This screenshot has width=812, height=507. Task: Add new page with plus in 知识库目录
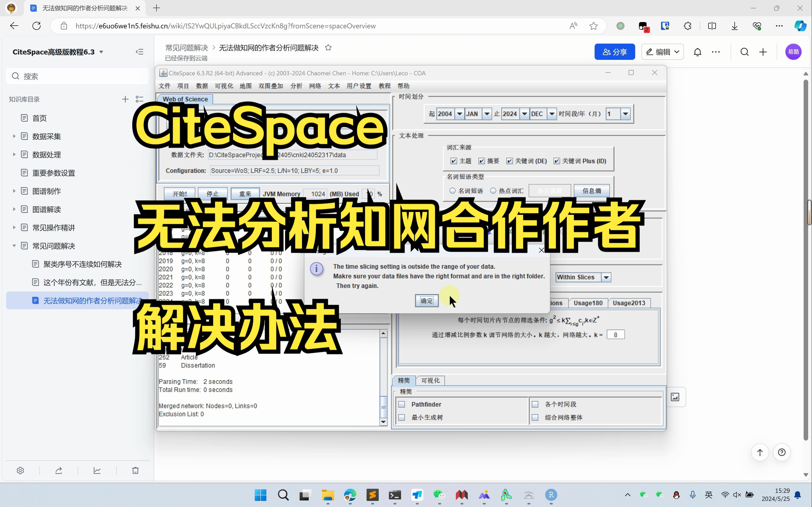125,99
